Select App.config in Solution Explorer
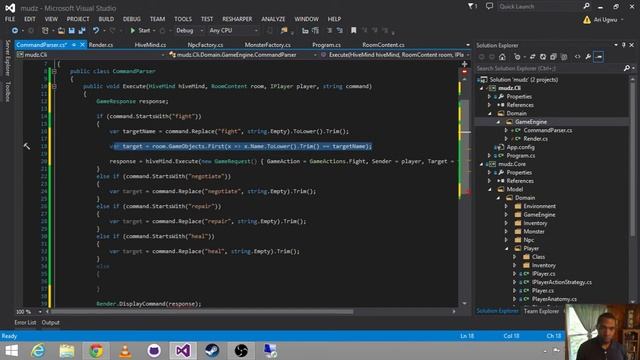The width and height of the screenshot is (640, 360). (520, 147)
